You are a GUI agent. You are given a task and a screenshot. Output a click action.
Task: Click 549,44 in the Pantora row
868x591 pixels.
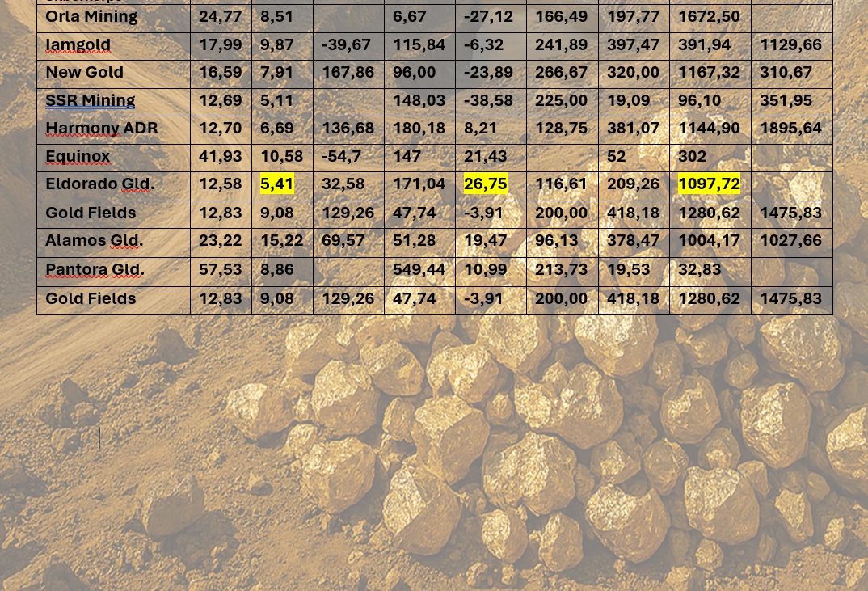pyautogui.click(x=419, y=270)
